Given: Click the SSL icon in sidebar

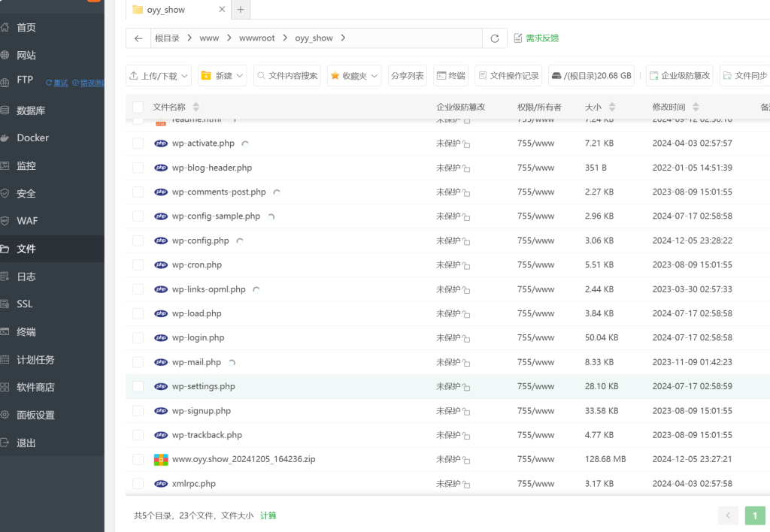Looking at the screenshot, I should click(5, 304).
